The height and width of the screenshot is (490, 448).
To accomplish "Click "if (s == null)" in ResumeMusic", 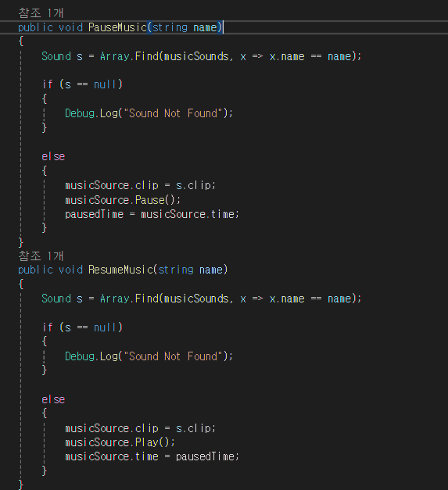I will (82, 327).
